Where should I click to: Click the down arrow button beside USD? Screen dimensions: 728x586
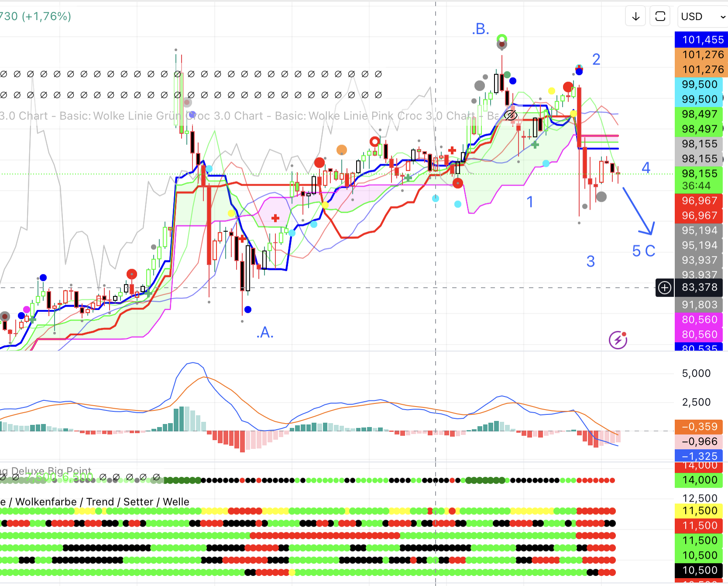pos(635,17)
